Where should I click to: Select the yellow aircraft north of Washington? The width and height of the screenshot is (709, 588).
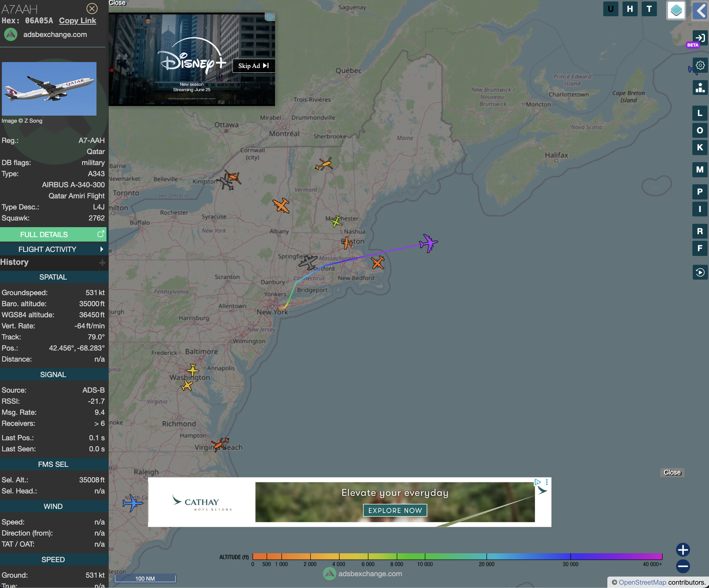(193, 370)
